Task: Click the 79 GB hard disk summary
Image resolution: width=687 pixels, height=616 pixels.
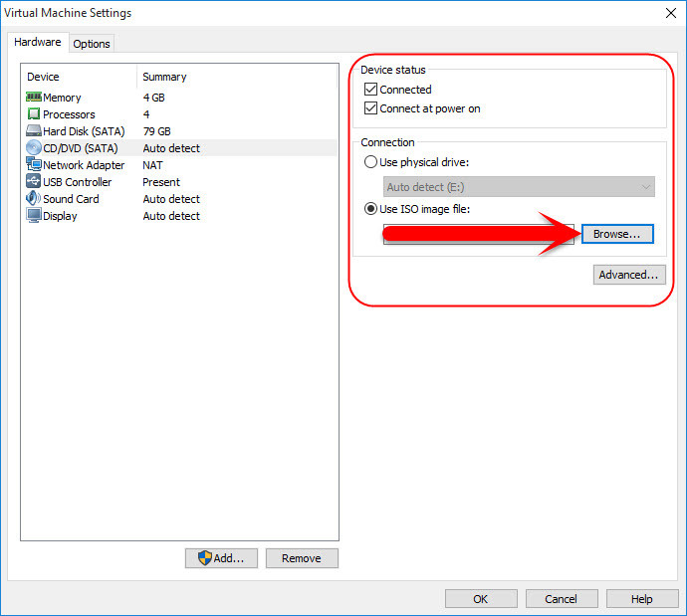Action: pyautogui.click(x=157, y=131)
